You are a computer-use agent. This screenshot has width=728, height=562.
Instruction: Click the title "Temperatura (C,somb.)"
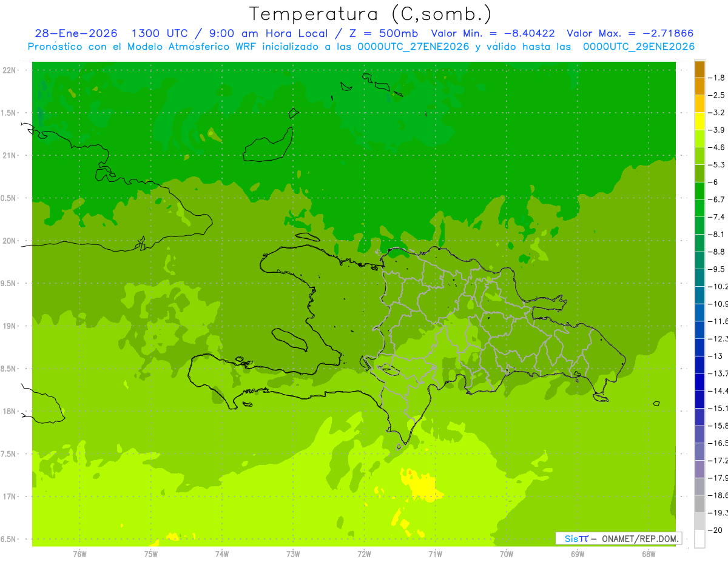(x=371, y=13)
